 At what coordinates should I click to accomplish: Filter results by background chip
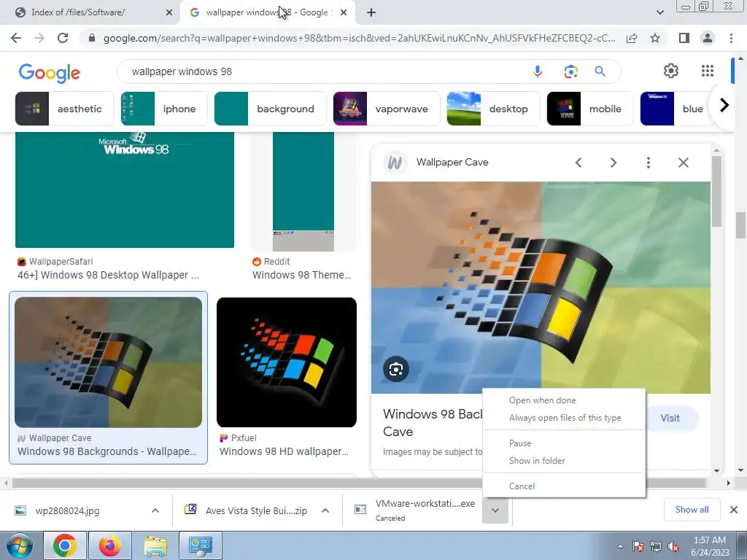270,109
